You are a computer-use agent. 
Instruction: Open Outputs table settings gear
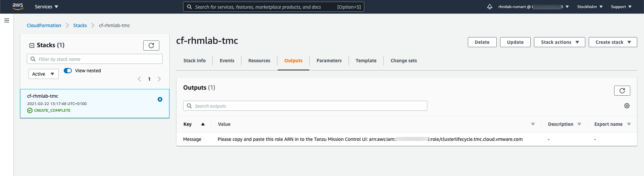click(x=627, y=106)
